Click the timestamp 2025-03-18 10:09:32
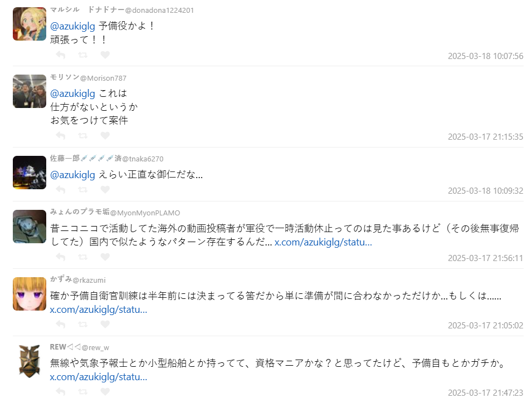The height and width of the screenshot is (408, 532). 486,191
